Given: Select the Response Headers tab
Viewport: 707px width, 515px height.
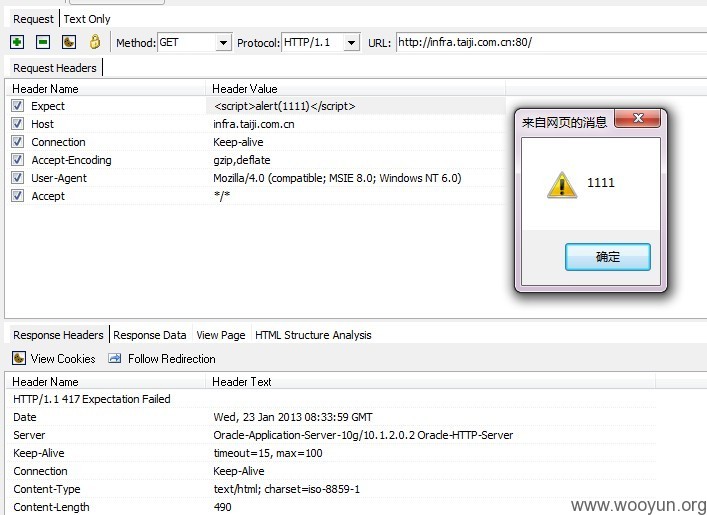Looking at the screenshot, I should coord(58,335).
